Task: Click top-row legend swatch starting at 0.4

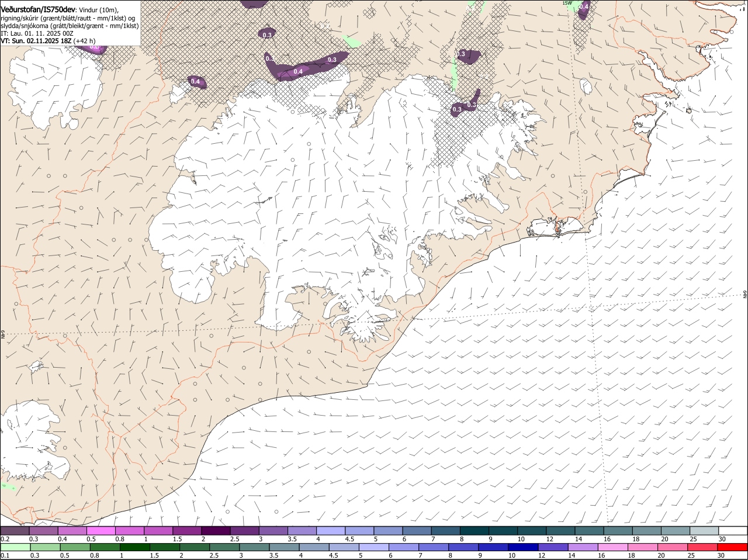Action: click(x=72, y=530)
